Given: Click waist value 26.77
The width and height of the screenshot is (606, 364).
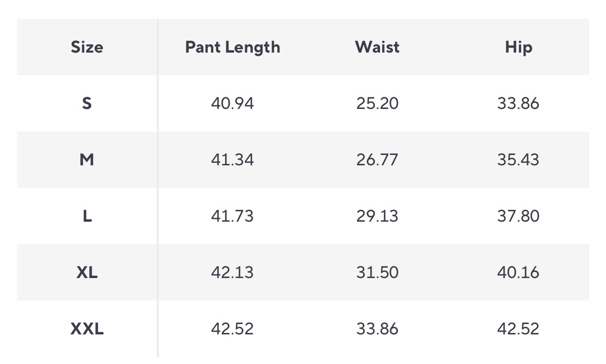Looking at the screenshot, I should click(x=377, y=160).
